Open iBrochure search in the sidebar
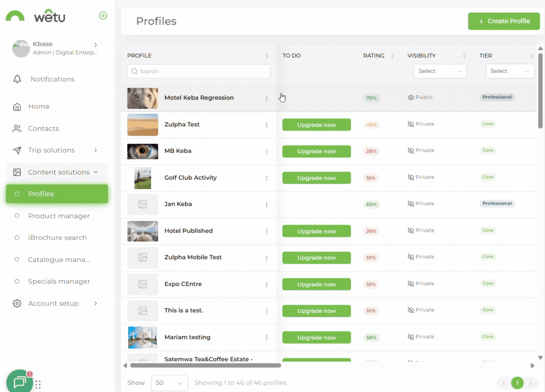545x392 pixels. point(57,238)
